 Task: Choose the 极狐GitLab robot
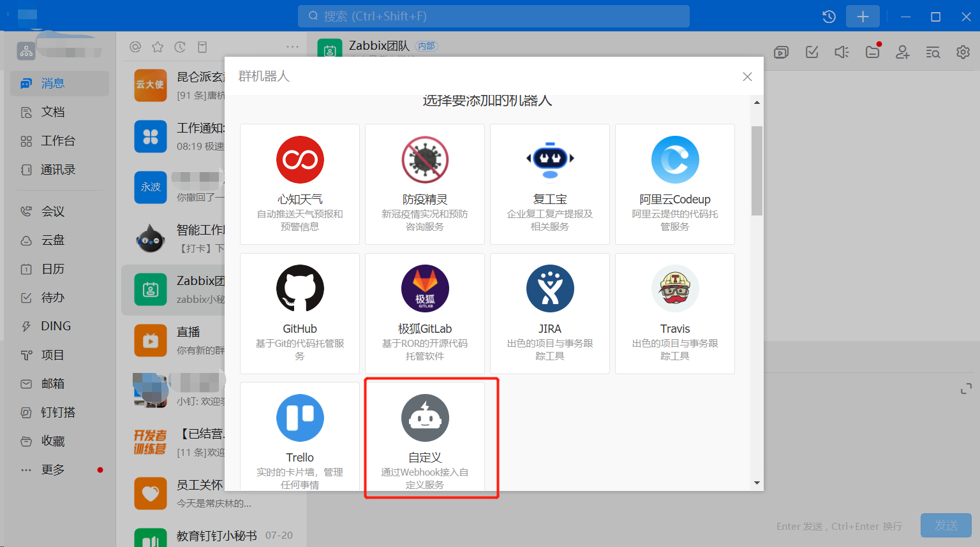425,314
